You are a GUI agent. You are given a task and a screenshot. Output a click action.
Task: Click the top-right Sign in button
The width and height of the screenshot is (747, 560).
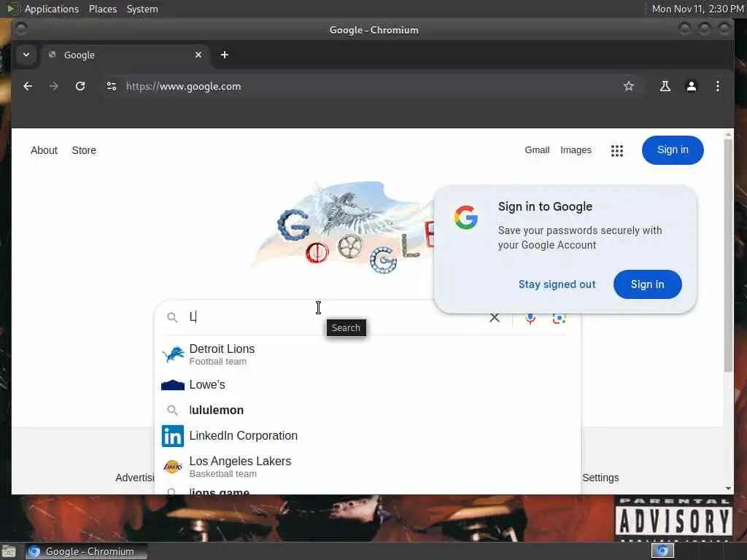672,150
